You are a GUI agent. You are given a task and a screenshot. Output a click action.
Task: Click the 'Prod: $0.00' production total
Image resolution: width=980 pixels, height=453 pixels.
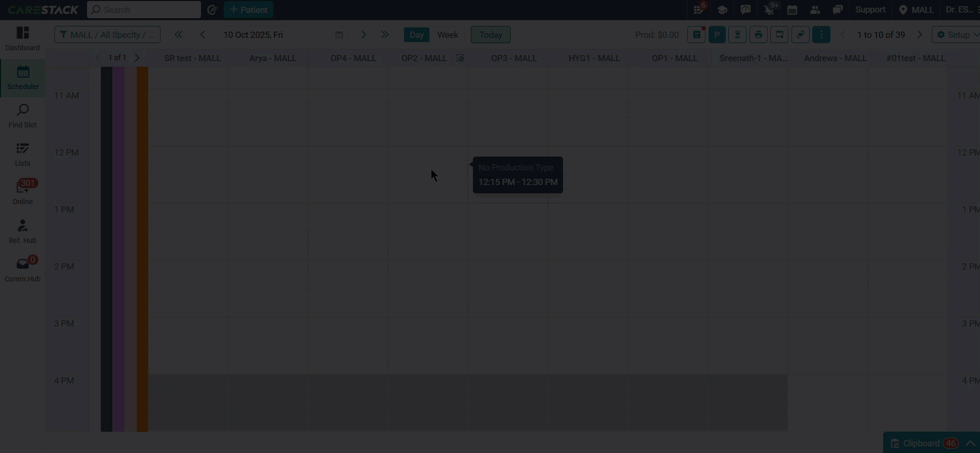click(x=657, y=35)
